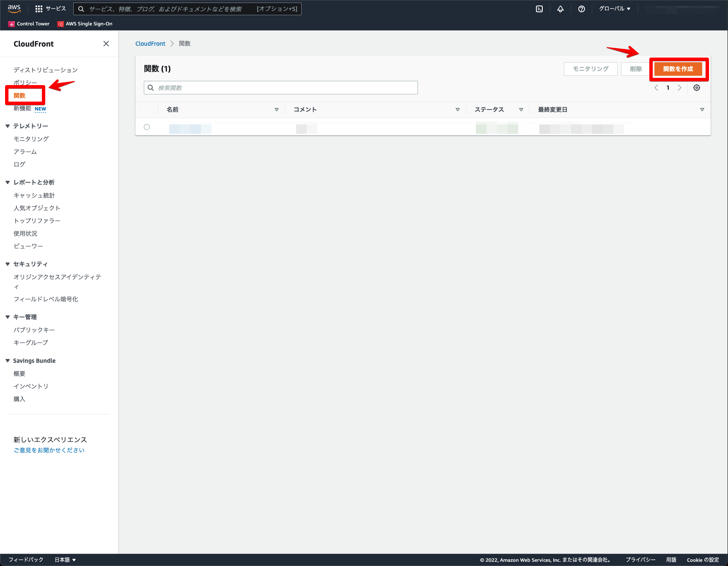
Task: Open the help question mark icon
Action: point(582,9)
